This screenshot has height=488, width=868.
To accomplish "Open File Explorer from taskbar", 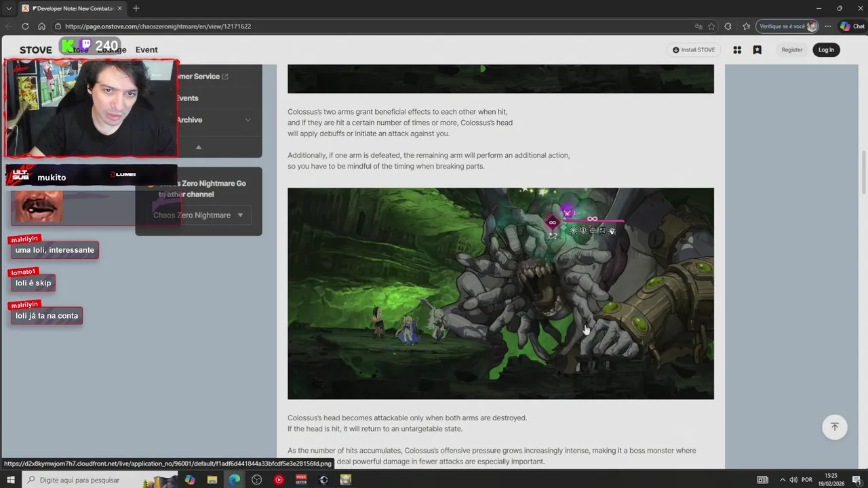I will point(212,480).
